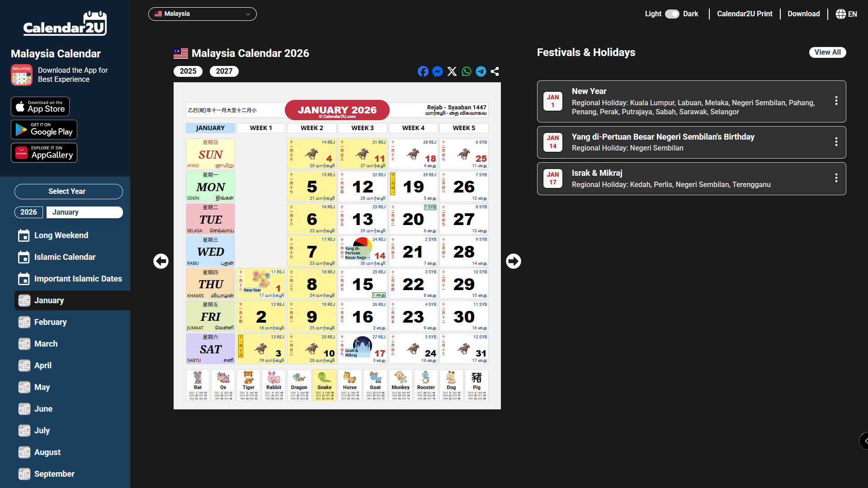868x488 pixels.
Task: Toggle Light/Dark theme switch
Action: (x=672, y=14)
